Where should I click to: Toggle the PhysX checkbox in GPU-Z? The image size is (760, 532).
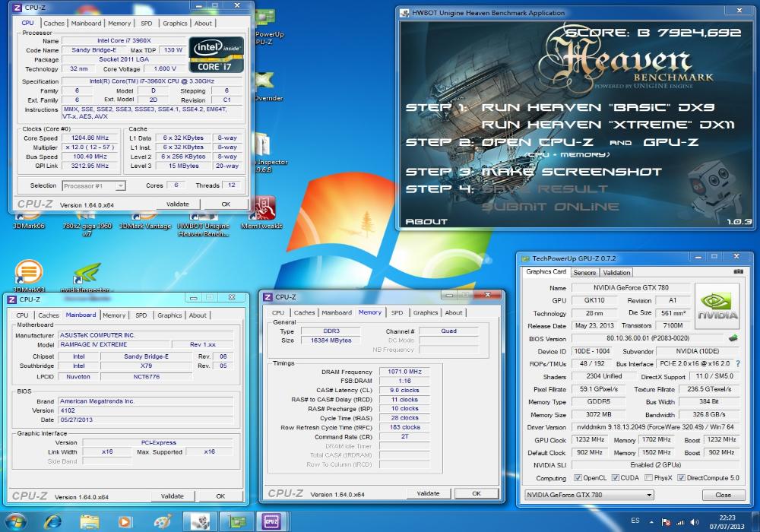pos(648,478)
